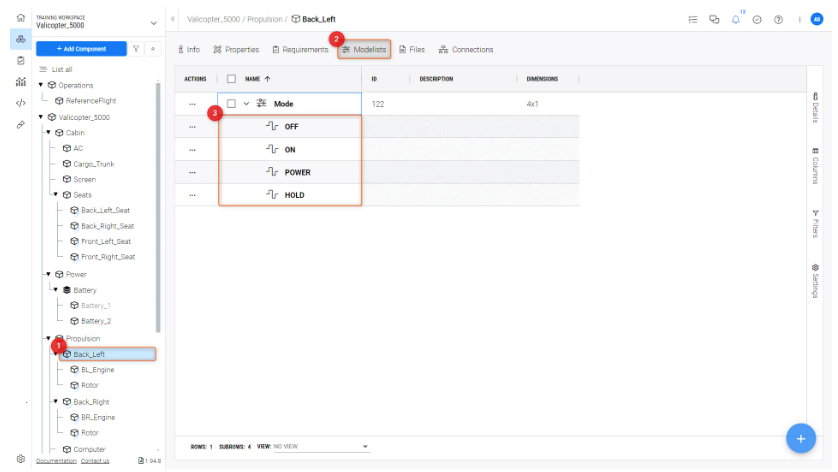Open actions menu for OFF row
Viewport: 838px width, 472px height.
(192, 127)
